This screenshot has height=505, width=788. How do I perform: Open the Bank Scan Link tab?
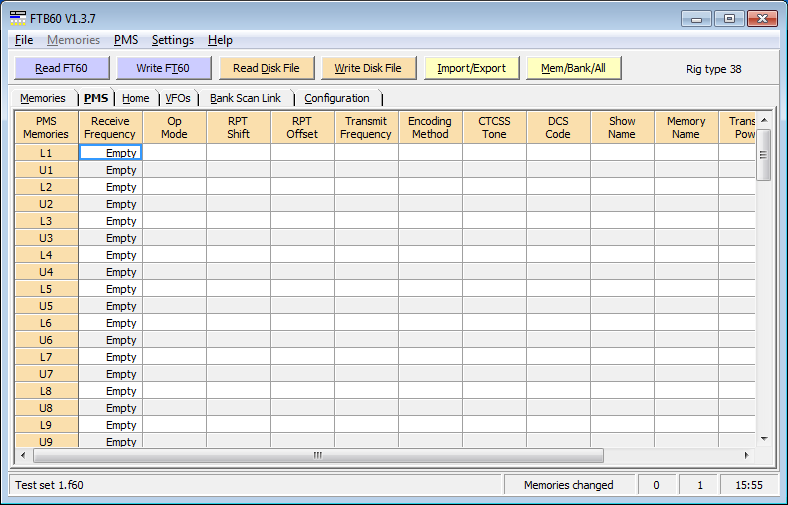pyautogui.click(x=245, y=98)
